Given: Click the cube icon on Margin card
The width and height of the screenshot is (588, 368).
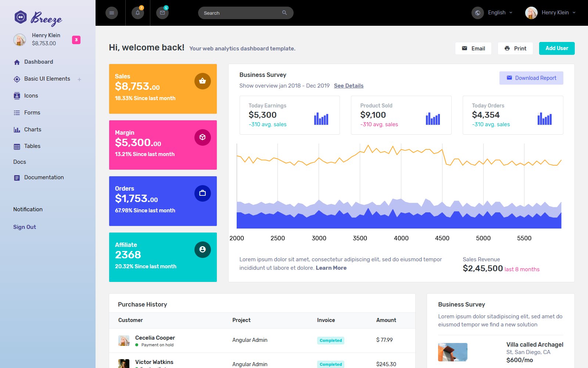Looking at the screenshot, I should pos(202,137).
